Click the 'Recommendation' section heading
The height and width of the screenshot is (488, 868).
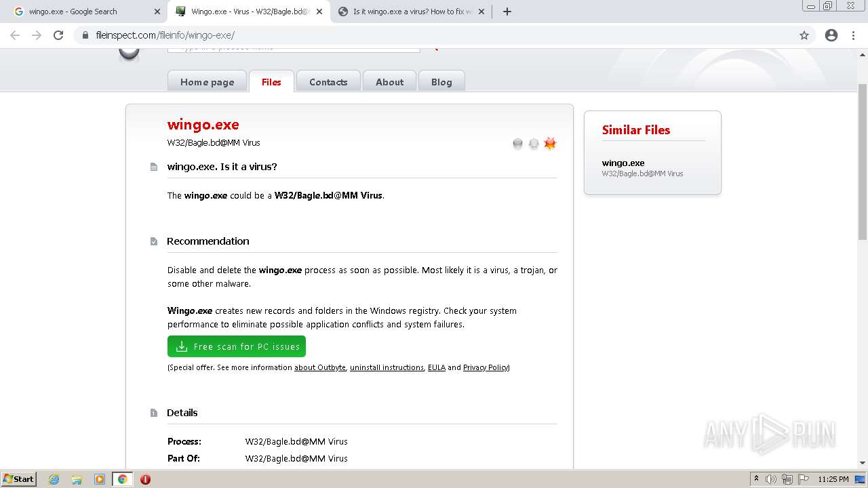click(208, 241)
